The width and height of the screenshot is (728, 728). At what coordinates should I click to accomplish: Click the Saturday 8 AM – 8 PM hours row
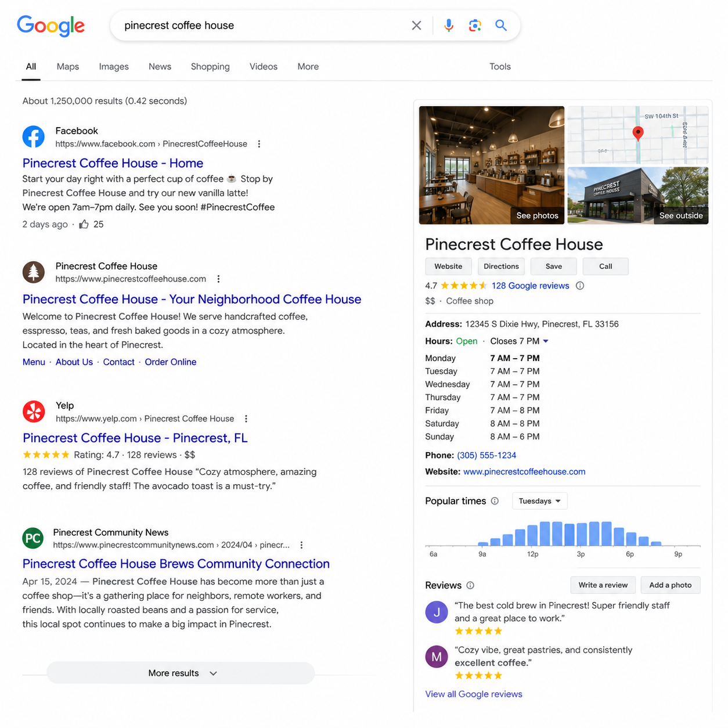pos(482,424)
